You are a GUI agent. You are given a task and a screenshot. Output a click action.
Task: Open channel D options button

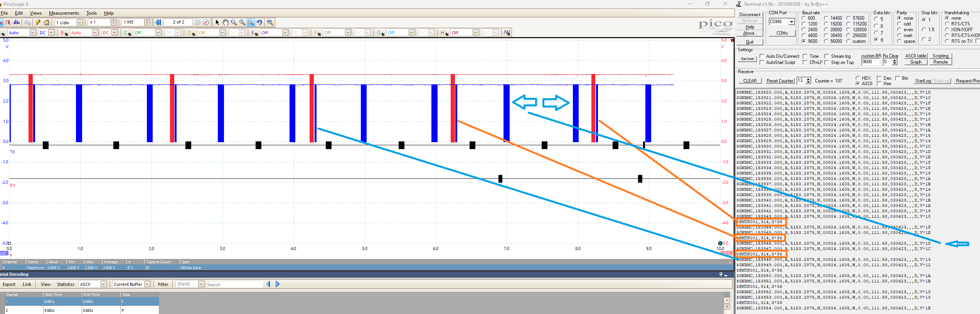(x=191, y=33)
